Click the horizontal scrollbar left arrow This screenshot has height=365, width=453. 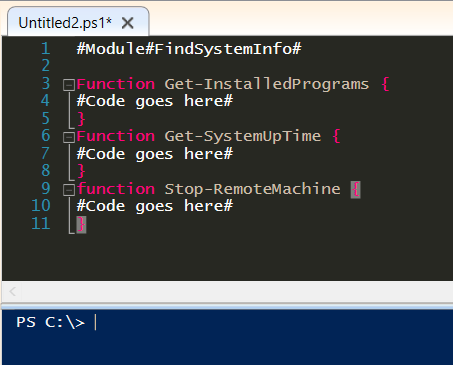click(x=13, y=292)
